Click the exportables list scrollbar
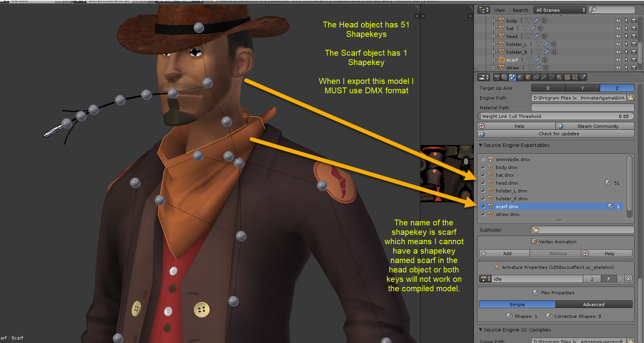This screenshot has width=644, height=343. pos(629,186)
